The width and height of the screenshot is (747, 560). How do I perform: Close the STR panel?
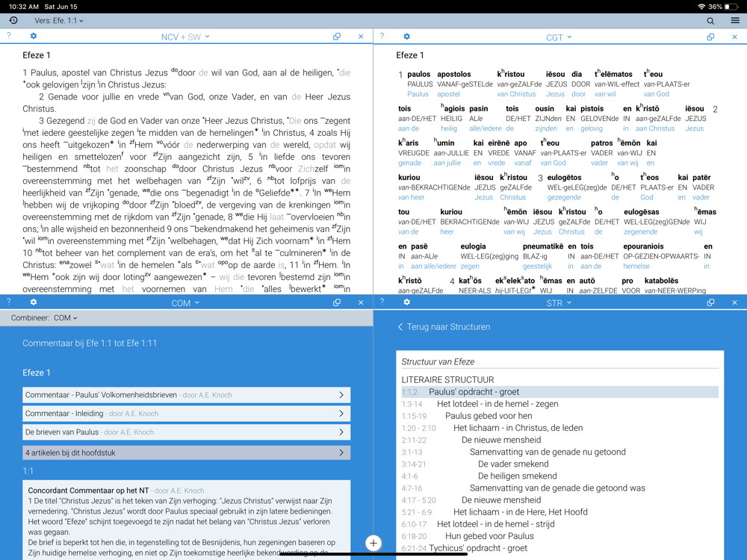(734, 302)
